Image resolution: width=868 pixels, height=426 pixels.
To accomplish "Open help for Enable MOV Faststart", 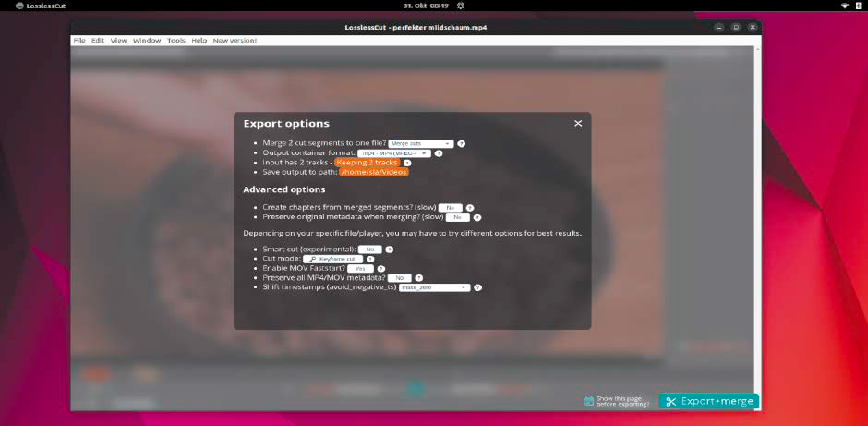I will [x=380, y=269].
